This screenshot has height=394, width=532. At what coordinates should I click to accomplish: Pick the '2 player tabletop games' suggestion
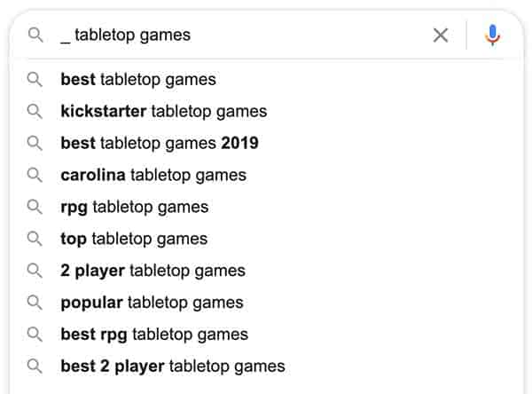[x=266, y=271]
